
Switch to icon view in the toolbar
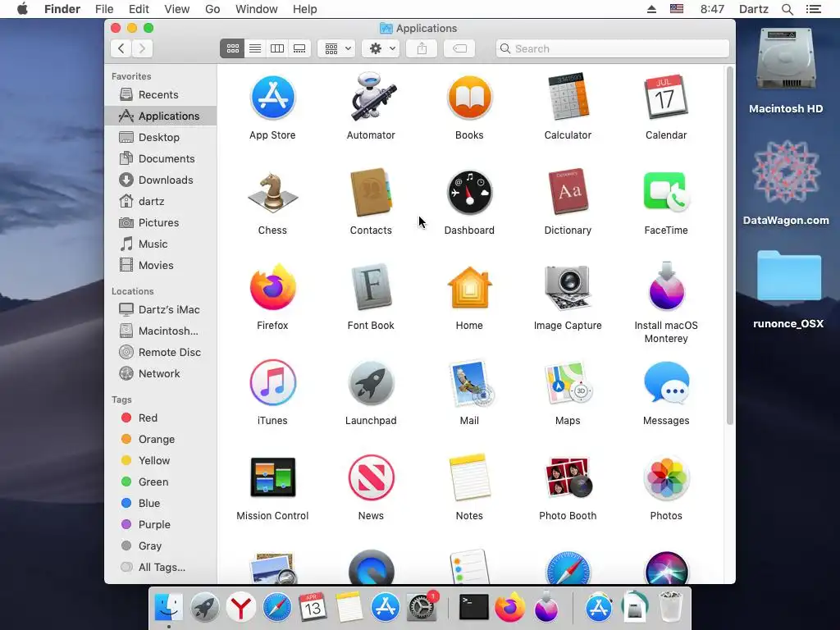(x=232, y=48)
